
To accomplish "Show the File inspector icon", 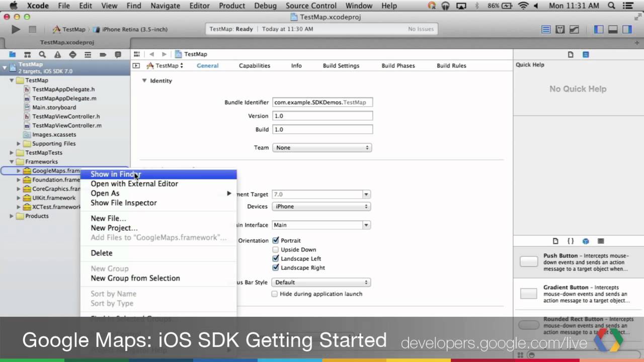I will [571, 54].
